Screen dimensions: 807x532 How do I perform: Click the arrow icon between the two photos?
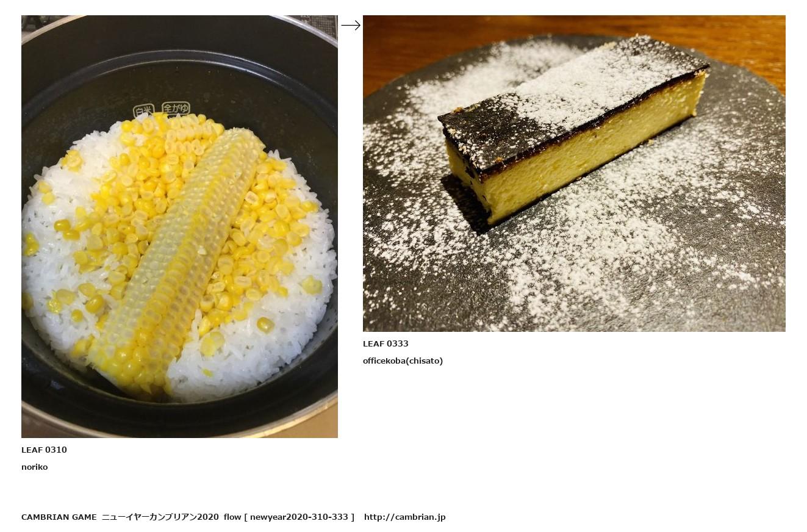(351, 25)
